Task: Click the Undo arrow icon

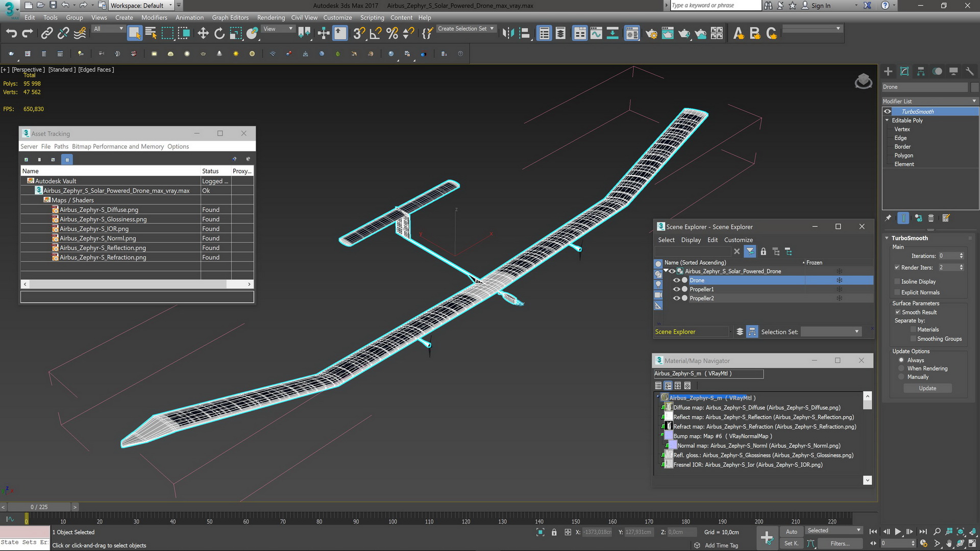Action: [11, 34]
